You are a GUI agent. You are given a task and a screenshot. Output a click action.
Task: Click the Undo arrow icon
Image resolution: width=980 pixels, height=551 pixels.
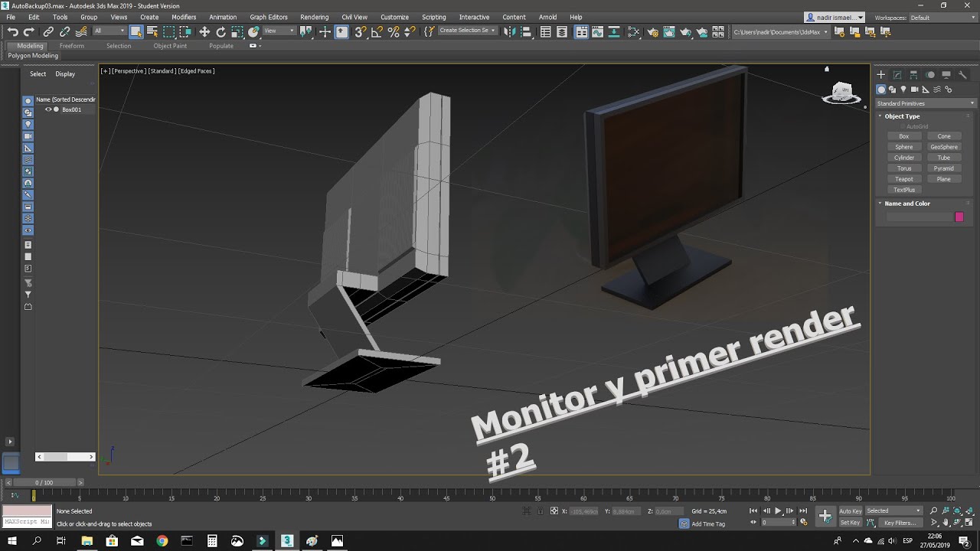click(13, 31)
